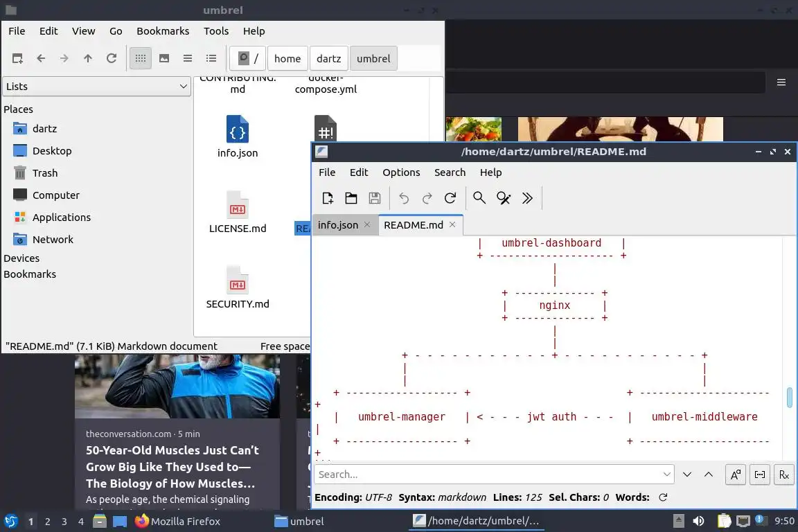
Task: Click the save icon in editor
Action: tap(375, 198)
